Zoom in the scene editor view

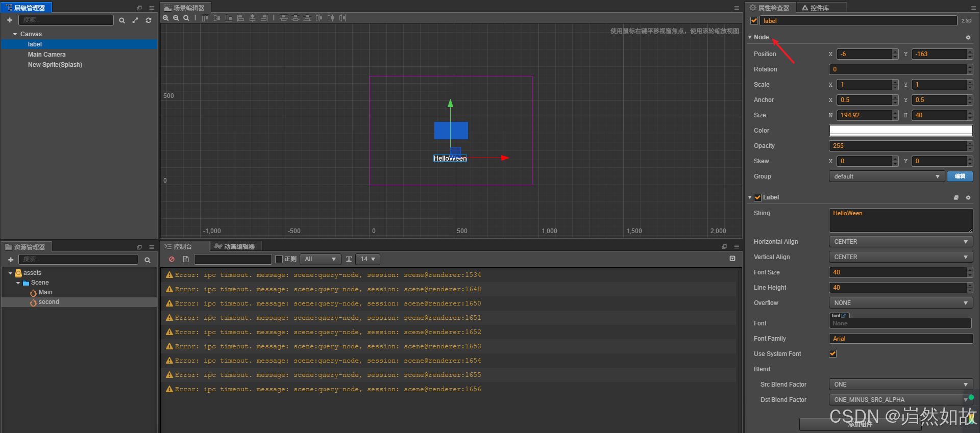(166, 18)
